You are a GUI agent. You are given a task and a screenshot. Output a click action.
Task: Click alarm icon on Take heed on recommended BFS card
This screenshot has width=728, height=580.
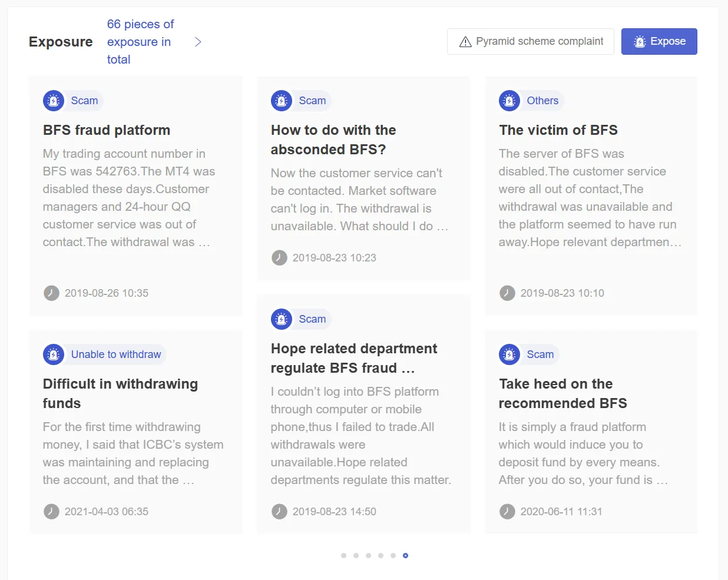[x=509, y=354]
